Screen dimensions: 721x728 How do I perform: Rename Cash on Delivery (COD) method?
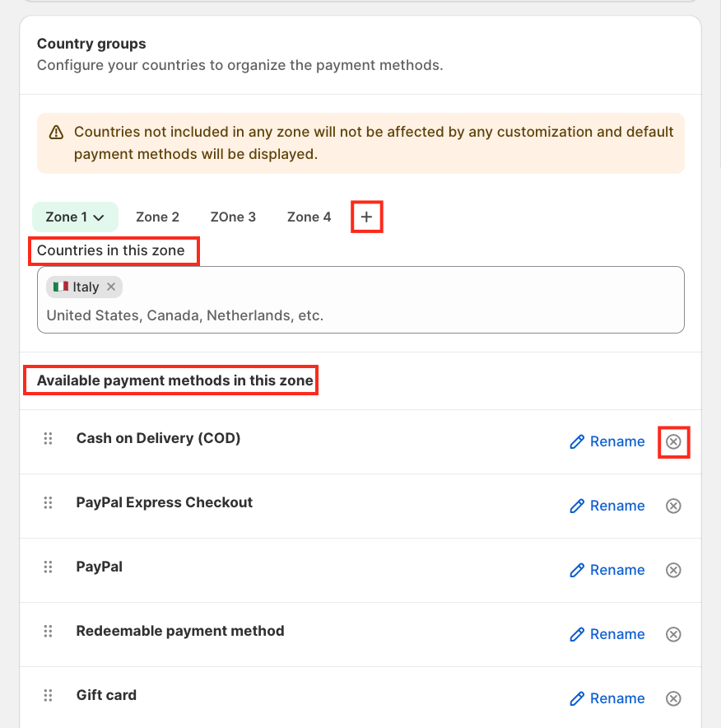pos(607,442)
